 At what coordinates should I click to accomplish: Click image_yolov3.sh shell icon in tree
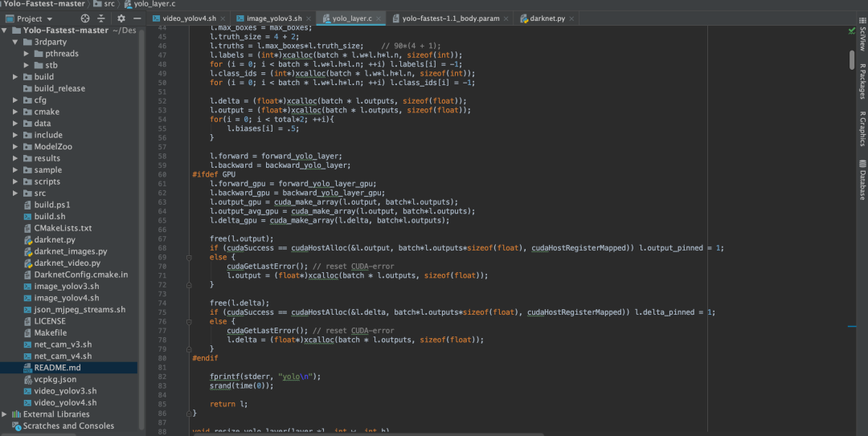click(x=27, y=286)
